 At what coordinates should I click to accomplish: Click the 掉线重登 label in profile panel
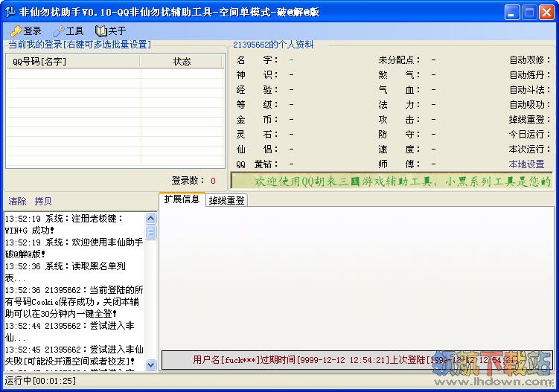coord(530,119)
